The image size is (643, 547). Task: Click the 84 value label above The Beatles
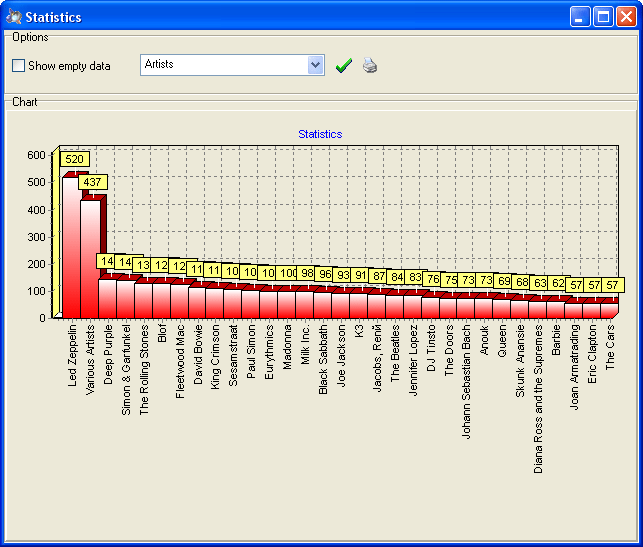[396, 277]
